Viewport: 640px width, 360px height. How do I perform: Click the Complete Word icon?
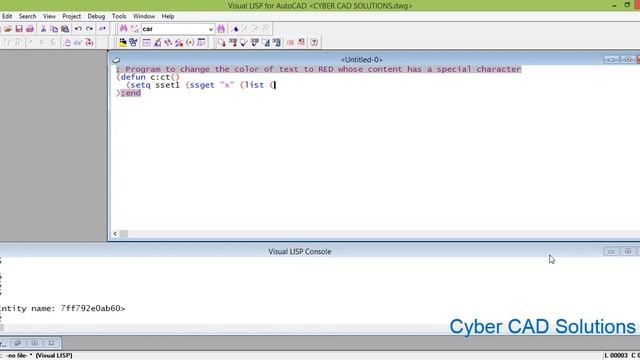(102, 29)
